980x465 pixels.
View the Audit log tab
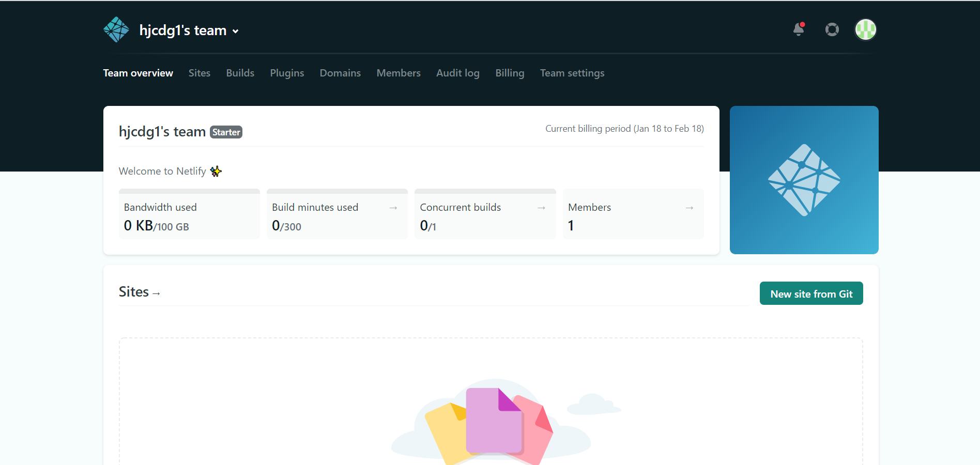point(458,73)
